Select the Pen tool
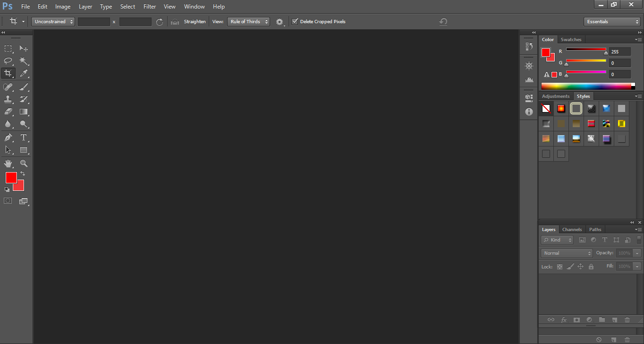Image resolution: width=644 pixels, height=344 pixels. click(8, 138)
